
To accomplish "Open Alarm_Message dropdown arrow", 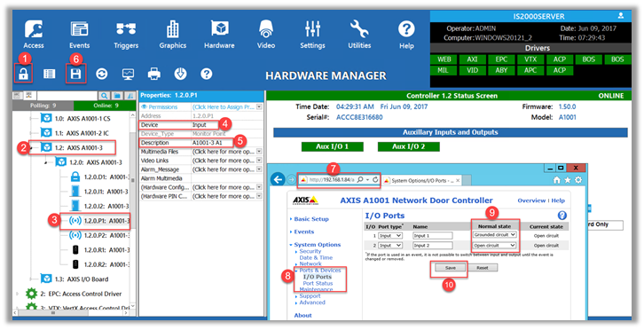I will 259,169.
